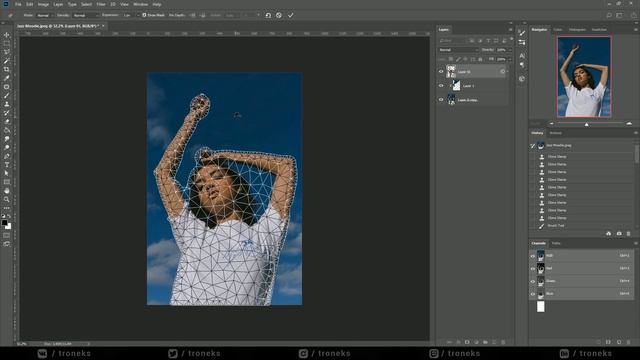Set history brush source at snapshot
This screenshot has width=640, height=360.
click(x=533, y=145)
